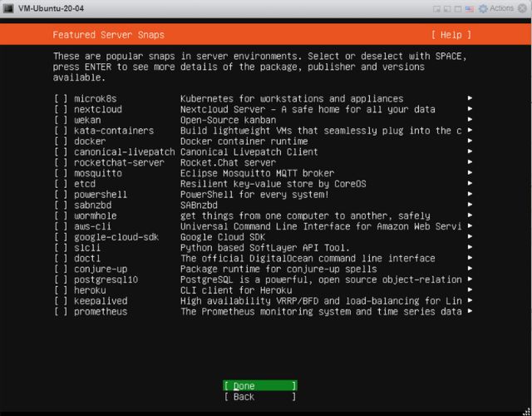Click 'Package runtime for conjure-up spells' text

[x=278, y=269]
